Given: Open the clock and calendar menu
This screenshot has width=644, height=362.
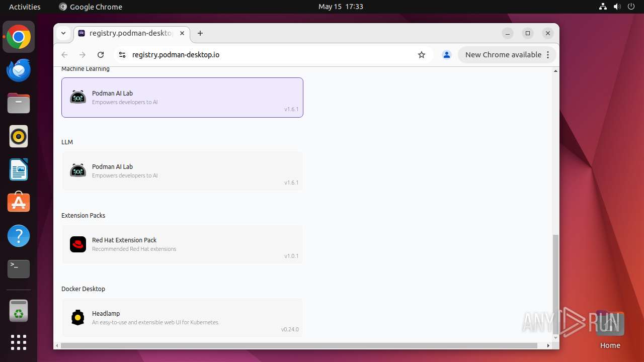Looking at the screenshot, I should tap(341, 7).
